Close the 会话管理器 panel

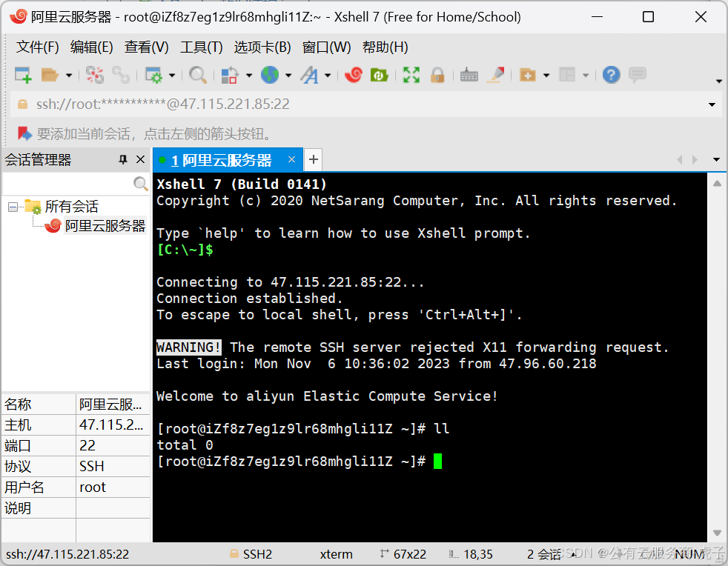(x=140, y=159)
